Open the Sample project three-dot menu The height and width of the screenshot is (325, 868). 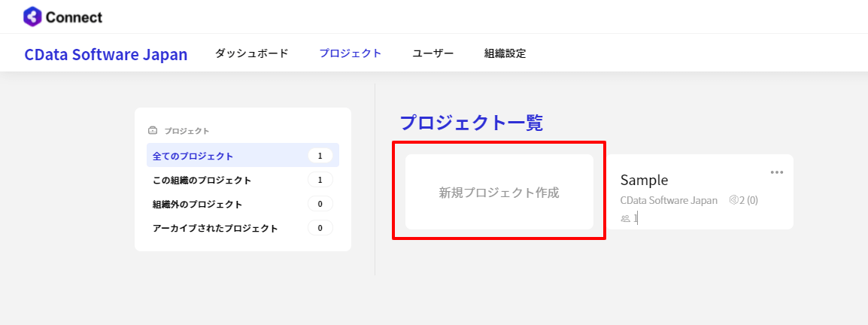pyautogui.click(x=777, y=172)
